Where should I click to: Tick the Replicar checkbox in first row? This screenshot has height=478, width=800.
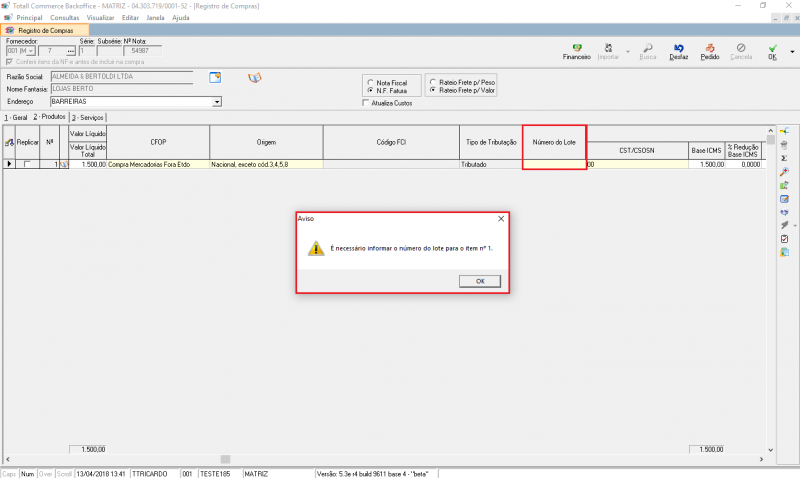(27, 163)
